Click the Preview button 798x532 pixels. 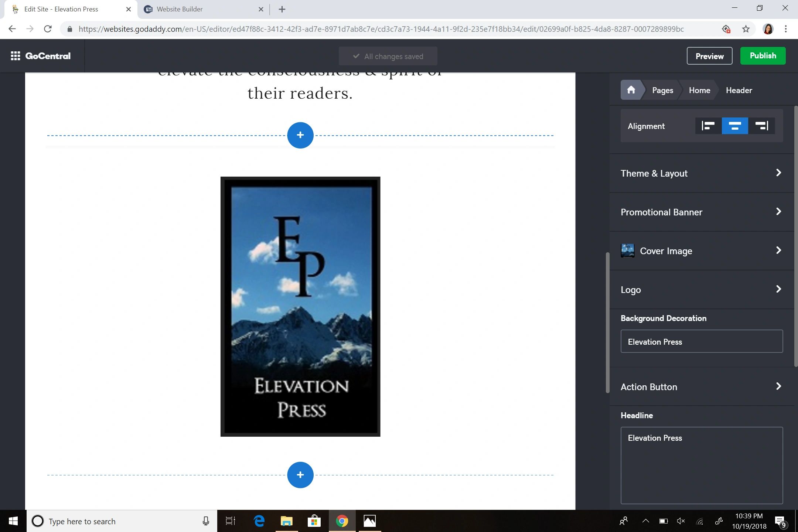709,56
